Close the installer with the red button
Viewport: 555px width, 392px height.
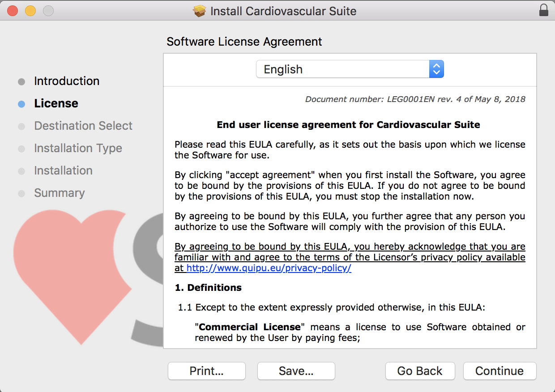[13, 11]
